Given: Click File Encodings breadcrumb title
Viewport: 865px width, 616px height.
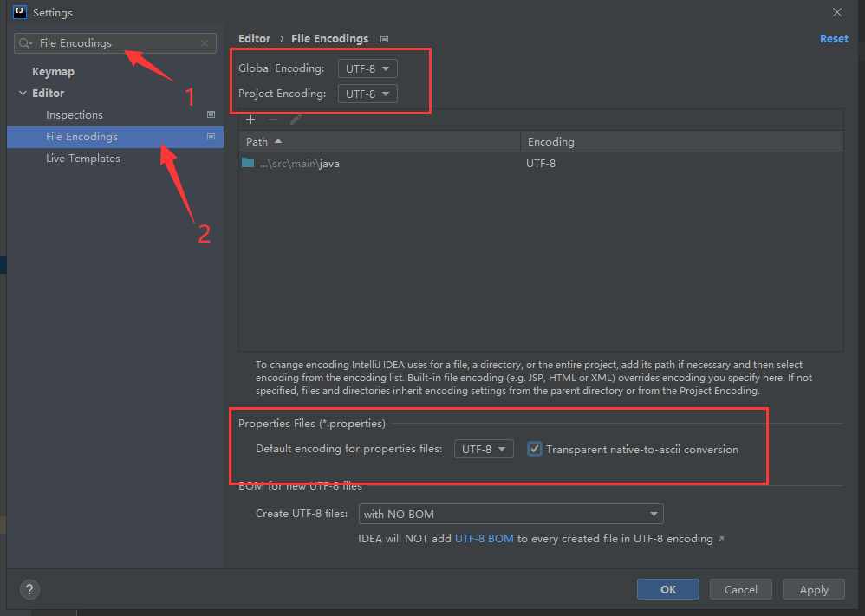Looking at the screenshot, I should coord(330,39).
